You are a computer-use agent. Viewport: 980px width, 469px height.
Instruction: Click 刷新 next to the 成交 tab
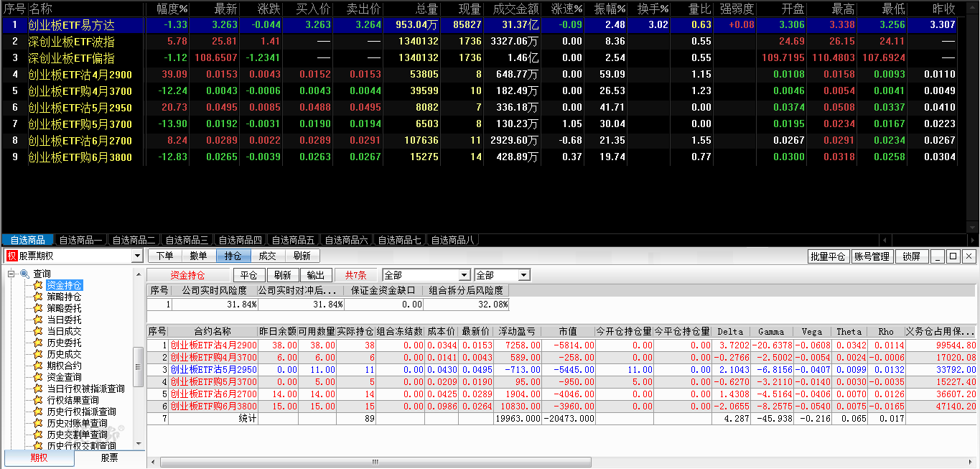(302, 256)
